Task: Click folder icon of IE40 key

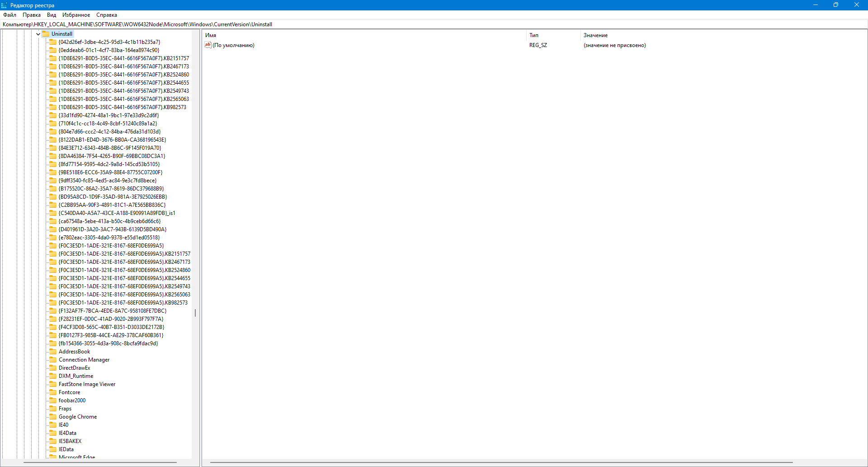Action: tap(53, 425)
